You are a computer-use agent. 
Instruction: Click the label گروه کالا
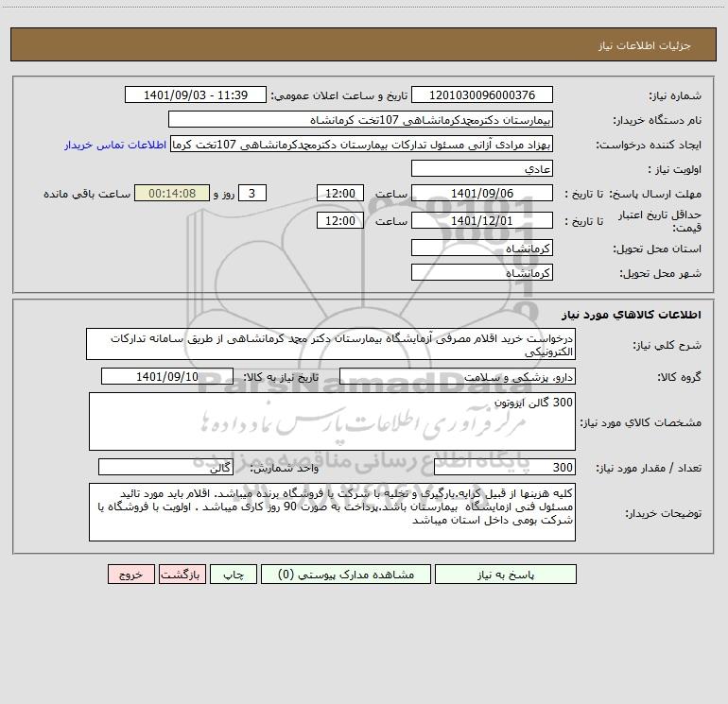(679, 377)
